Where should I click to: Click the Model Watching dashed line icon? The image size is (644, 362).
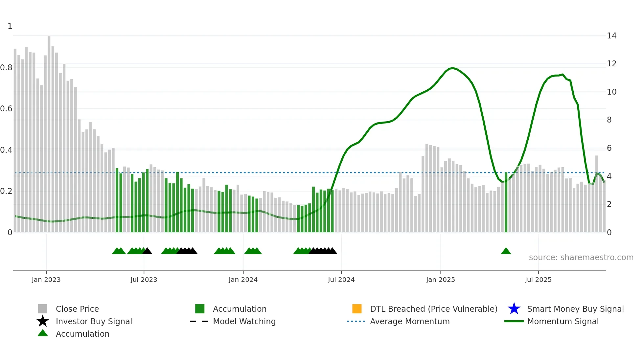[199, 321]
